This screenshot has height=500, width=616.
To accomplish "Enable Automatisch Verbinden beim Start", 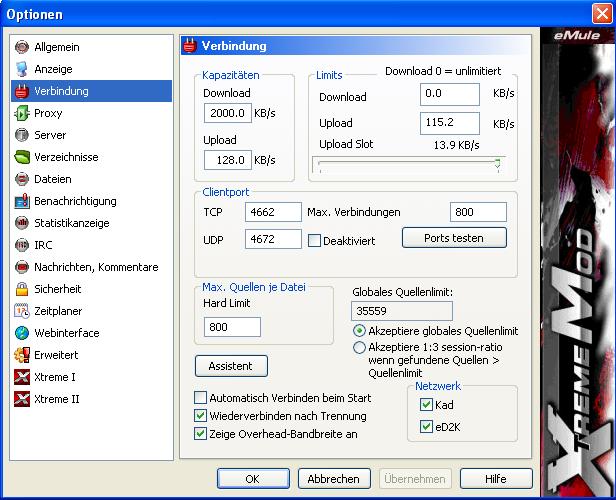I will point(200,397).
